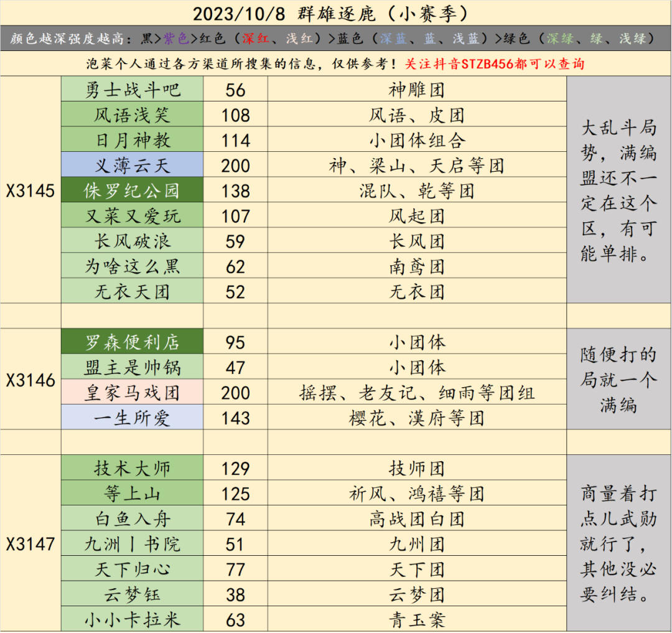Viewport: 672px width, 633px height.
Task: Click the description '樱花、漢府等团'
Action: point(417,418)
